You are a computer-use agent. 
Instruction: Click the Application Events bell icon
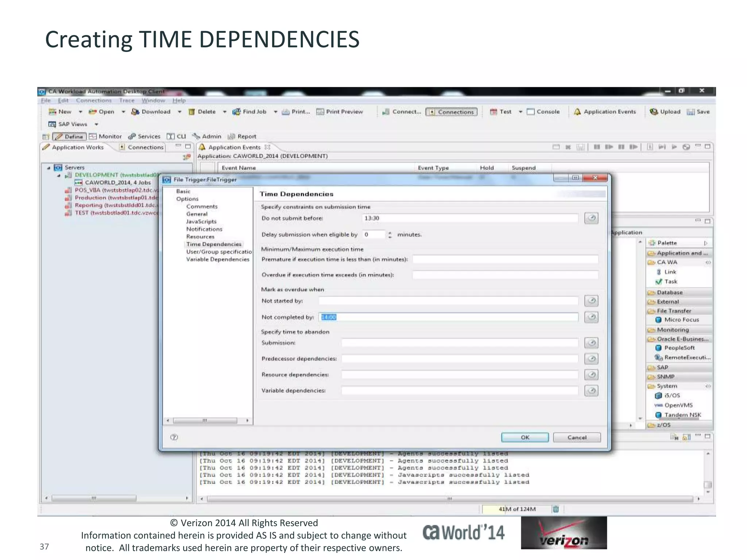pyautogui.click(x=577, y=112)
